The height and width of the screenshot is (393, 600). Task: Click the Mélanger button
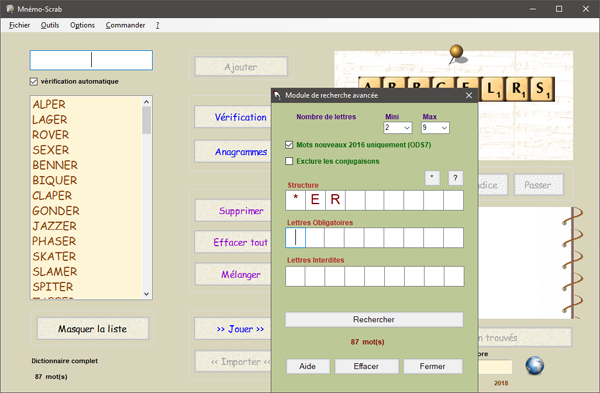tap(233, 274)
